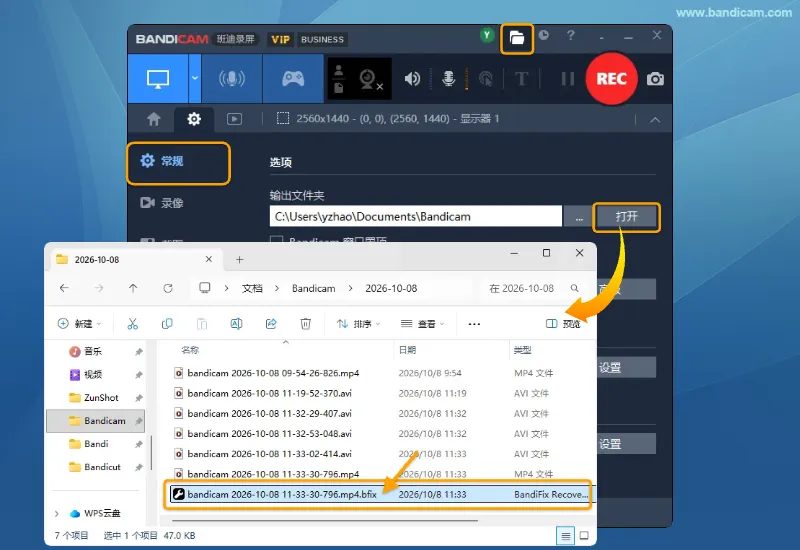
Task: Click the Y user account badge
Action: (x=487, y=35)
